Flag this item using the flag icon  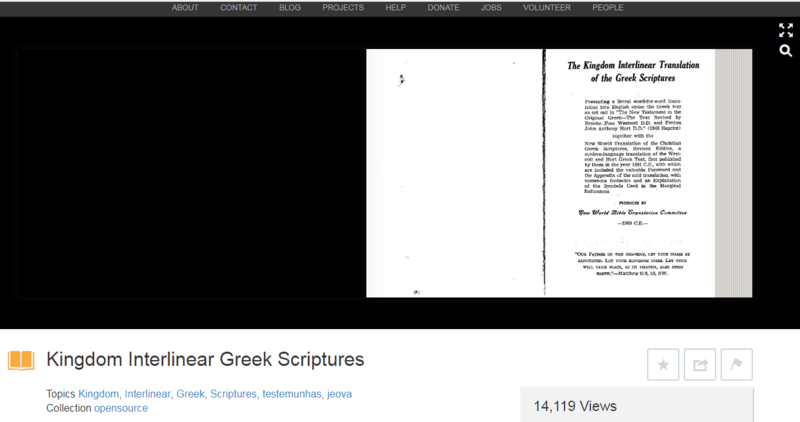click(735, 365)
